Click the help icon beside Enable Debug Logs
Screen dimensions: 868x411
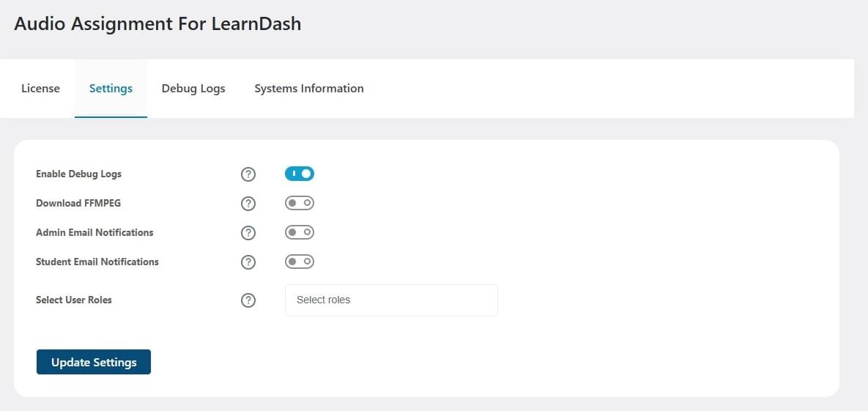point(248,174)
